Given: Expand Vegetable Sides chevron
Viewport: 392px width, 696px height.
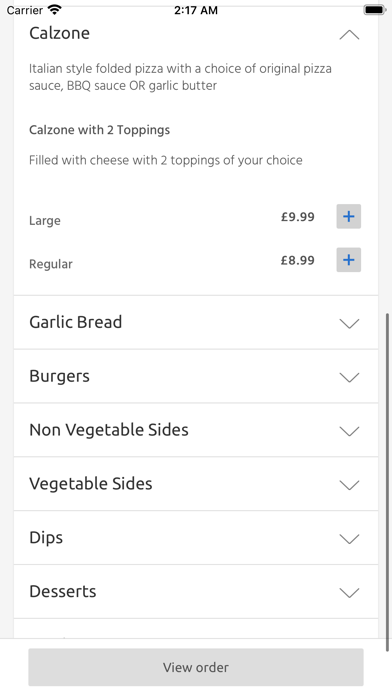Looking at the screenshot, I should click(x=349, y=485).
